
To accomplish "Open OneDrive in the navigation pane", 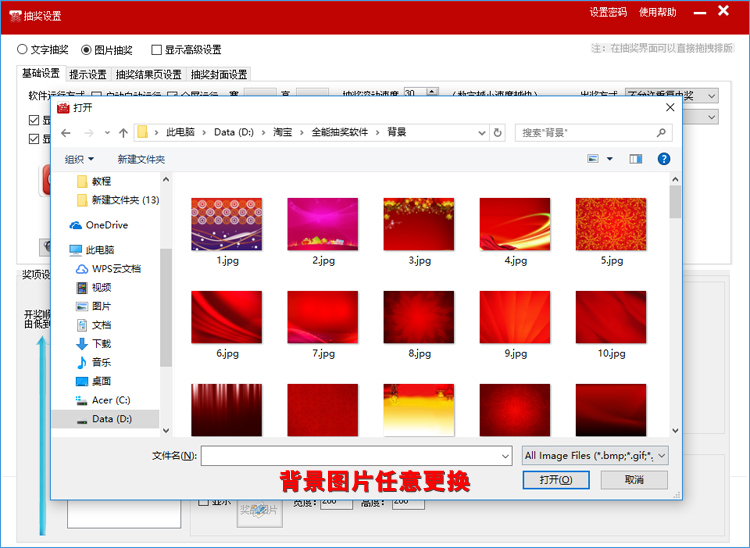I will [106, 225].
